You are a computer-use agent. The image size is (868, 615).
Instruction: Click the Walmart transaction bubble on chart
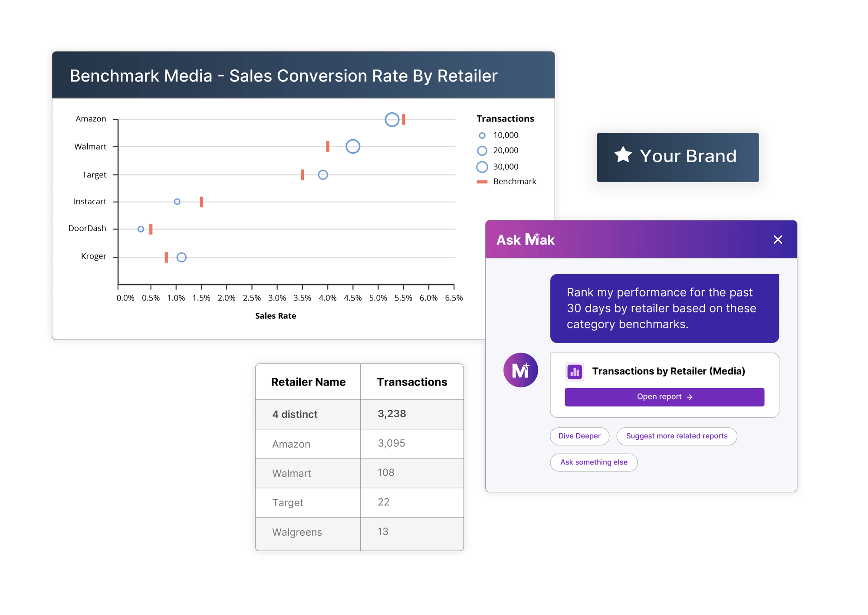(353, 147)
